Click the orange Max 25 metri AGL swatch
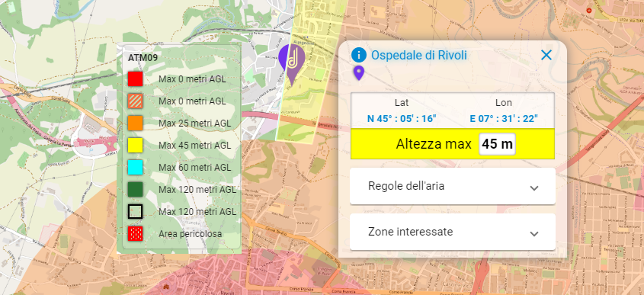The height and width of the screenshot is (295, 644). tap(135, 123)
